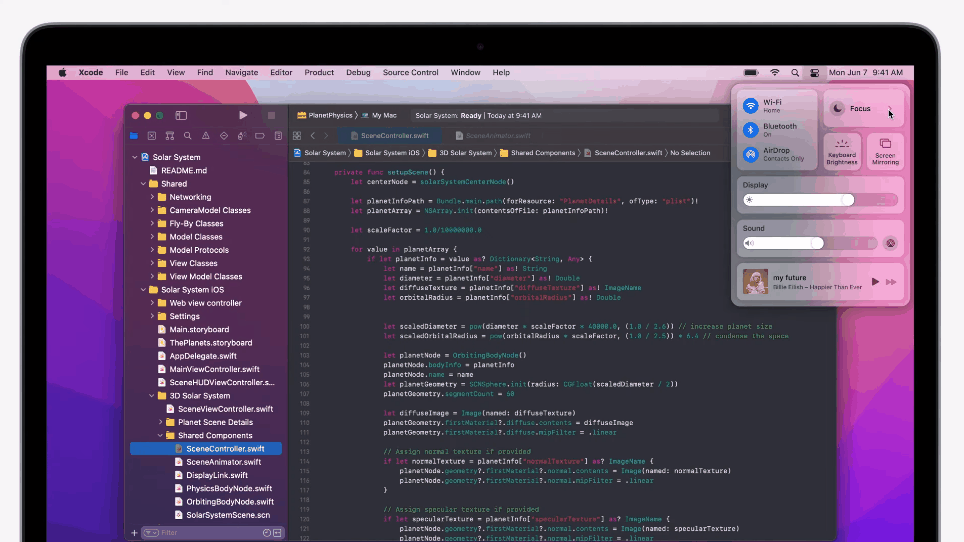Collapse the Shared Components group
Image resolution: width=964 pixels, height=542 pixels.
click(159, 436)
